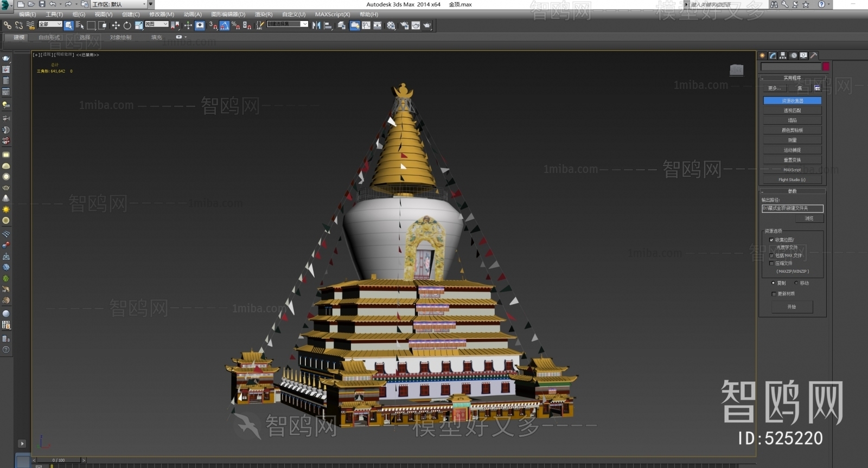Check the 更新材质 checkbox

point(774,294)
